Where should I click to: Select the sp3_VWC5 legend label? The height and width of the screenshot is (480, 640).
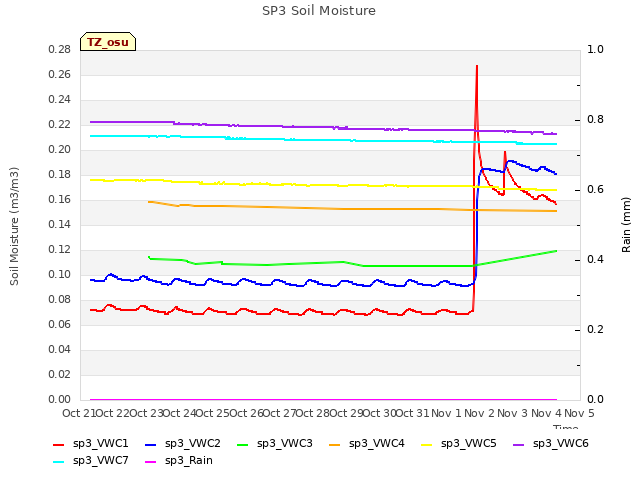pos(469,444)
